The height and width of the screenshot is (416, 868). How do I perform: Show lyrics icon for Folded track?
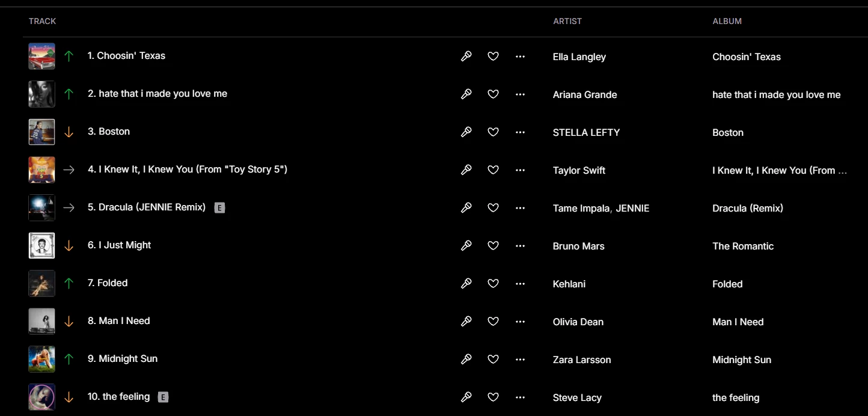(x=466, y=284)
